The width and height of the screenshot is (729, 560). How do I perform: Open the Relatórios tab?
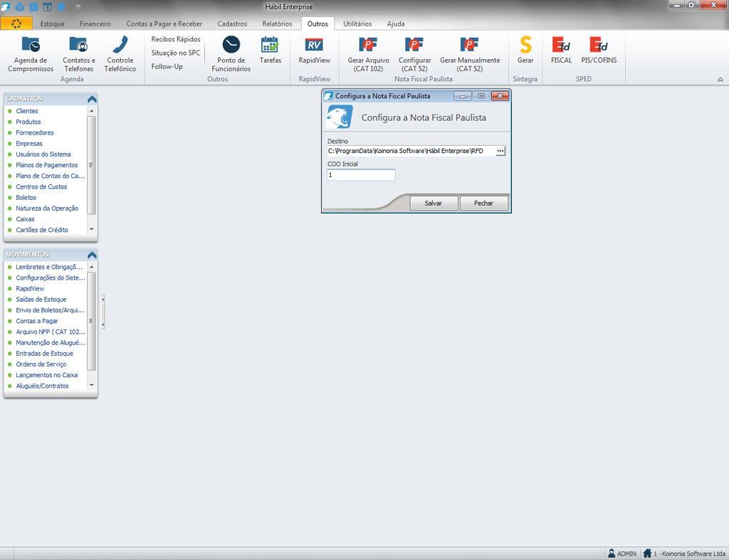(x=277, y=23)
